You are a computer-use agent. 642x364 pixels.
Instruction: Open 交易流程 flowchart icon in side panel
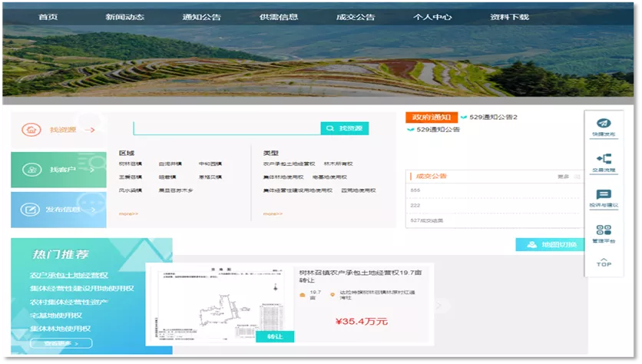point(604,158)
